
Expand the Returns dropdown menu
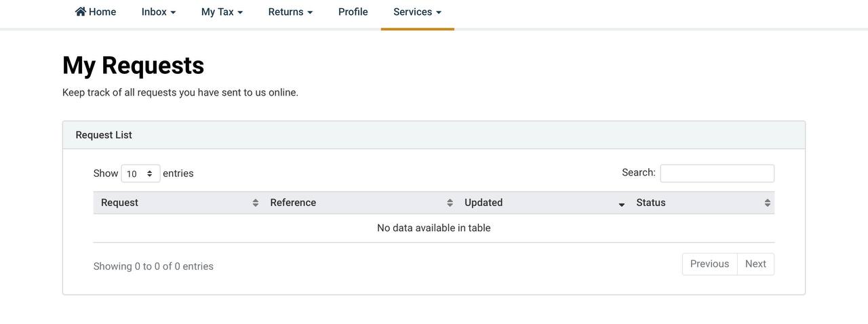(290, 12)
